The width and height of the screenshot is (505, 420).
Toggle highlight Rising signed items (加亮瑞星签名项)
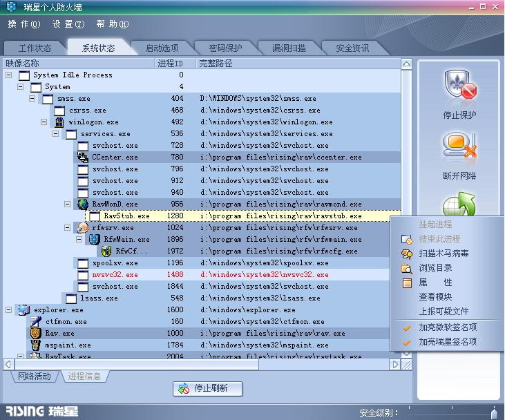click(x=448, y=342)
